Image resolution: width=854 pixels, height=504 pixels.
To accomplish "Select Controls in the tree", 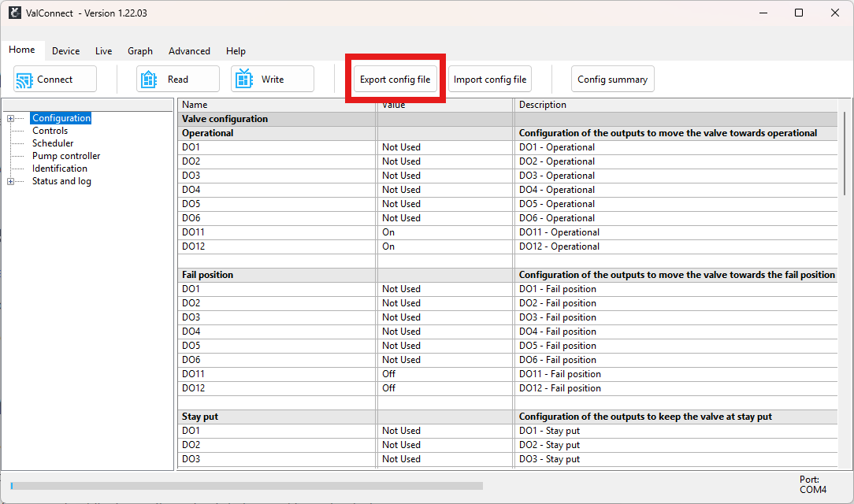I will point(50,131).
